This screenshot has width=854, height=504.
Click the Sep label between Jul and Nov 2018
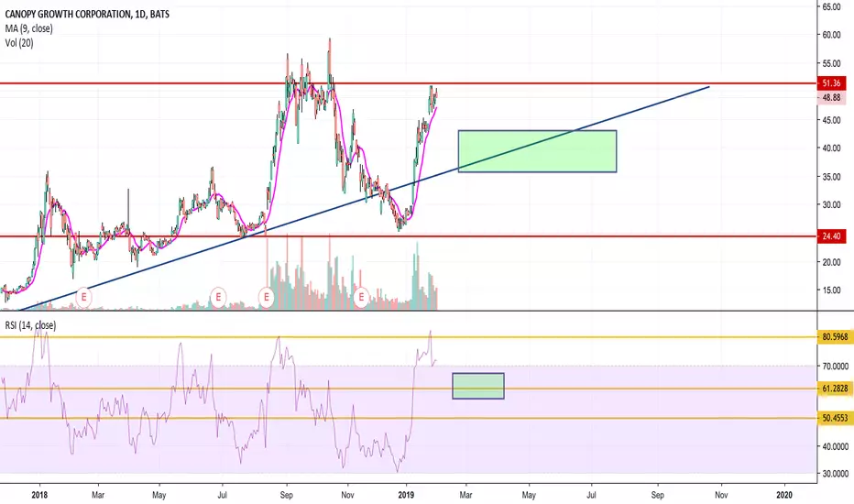(287, 495)
